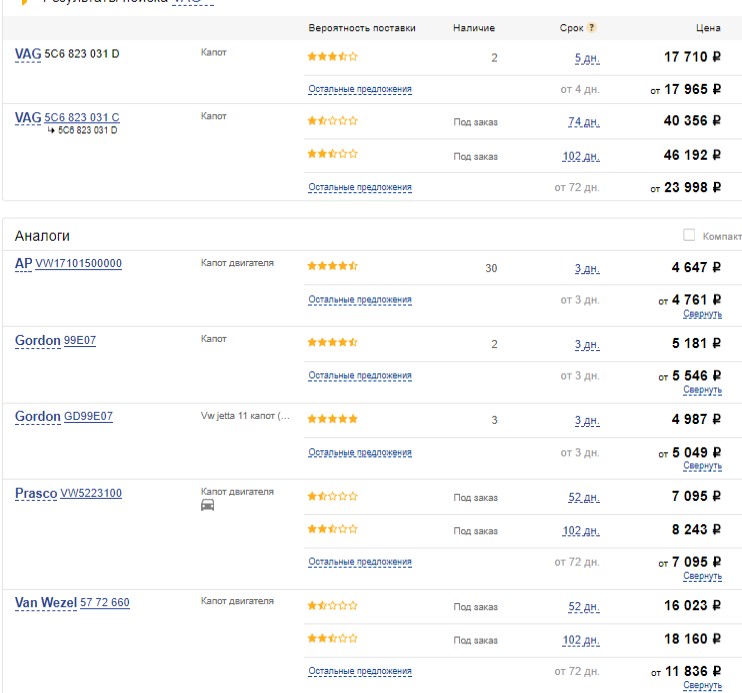Click the Vw jetta 11 капот description

tap(245, 416)
